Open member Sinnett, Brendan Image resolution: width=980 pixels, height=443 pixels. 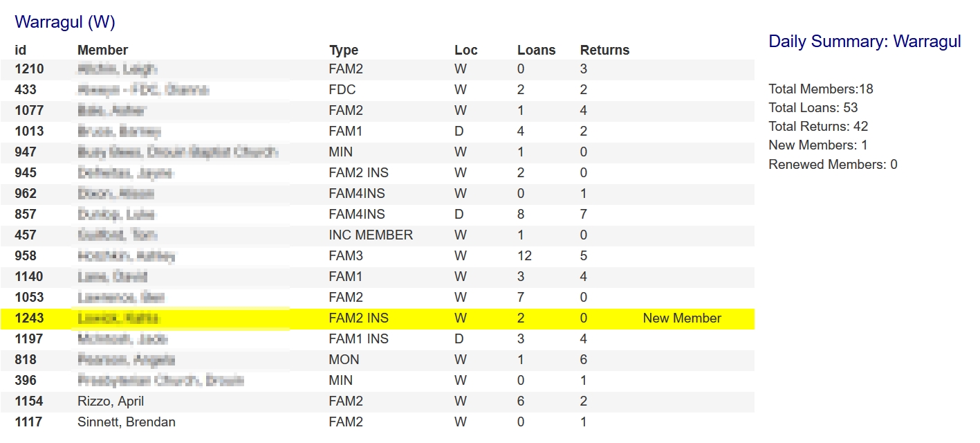[x=126, y=422]
